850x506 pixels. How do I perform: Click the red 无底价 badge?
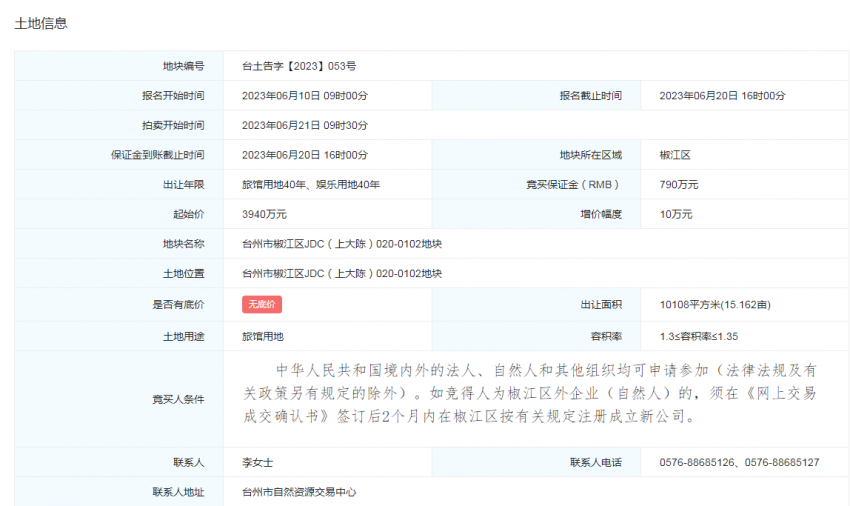tap(262, 304)
